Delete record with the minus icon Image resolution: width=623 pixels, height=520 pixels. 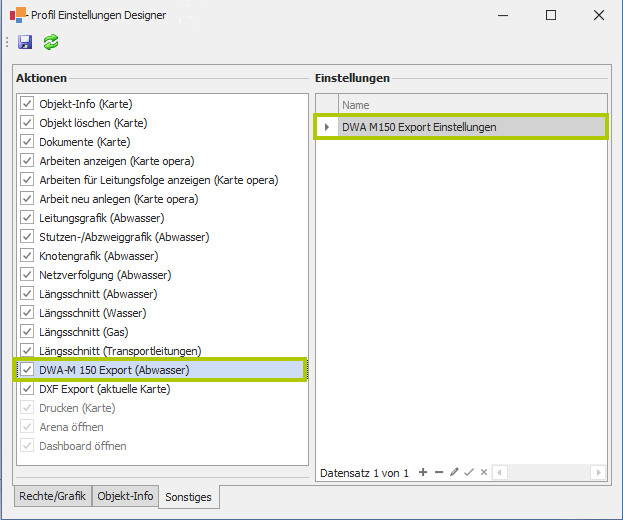pos(438,472)
